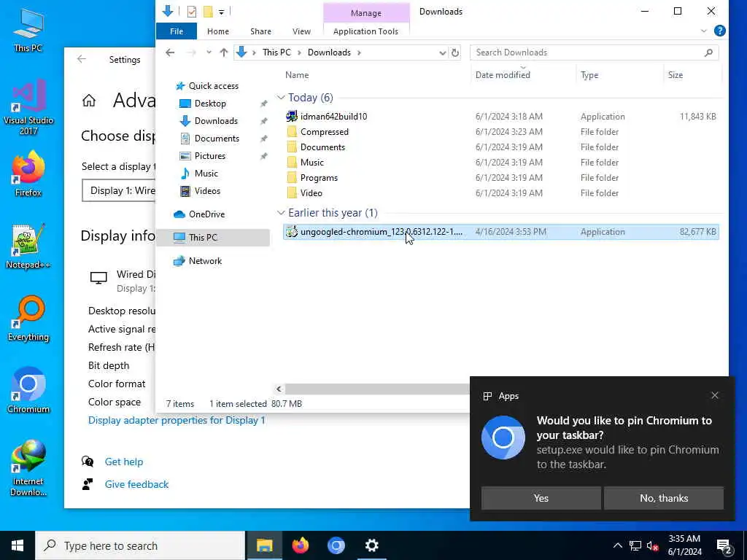Select Documents in navigation pane
Image resolution: width=747 pixels, height=560 pixels.
pos(217,139)
